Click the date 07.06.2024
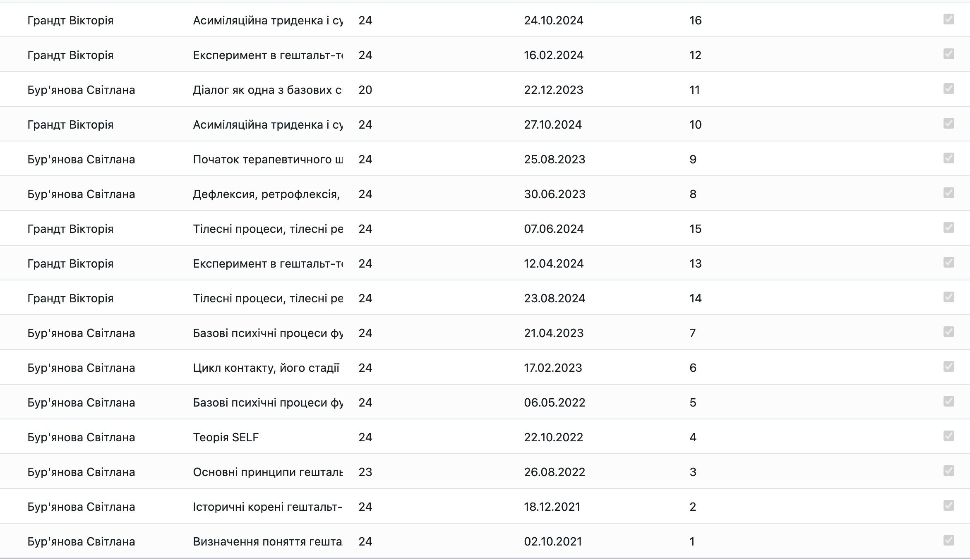 [554, 229]
